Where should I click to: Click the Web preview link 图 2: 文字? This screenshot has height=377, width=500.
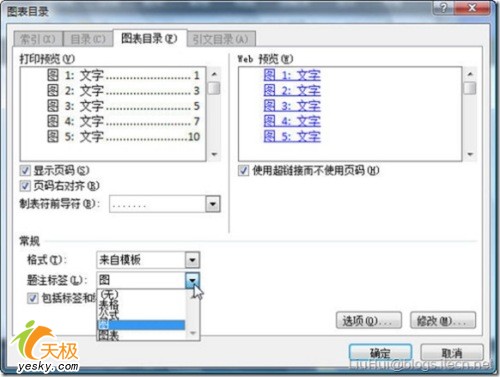tap(292, 90)
